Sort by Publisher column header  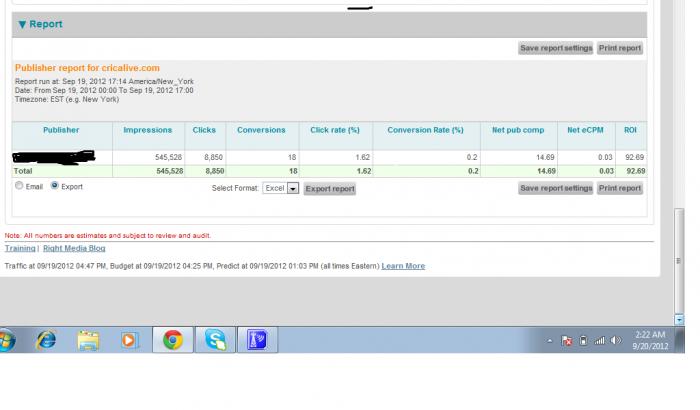point(61,130)
